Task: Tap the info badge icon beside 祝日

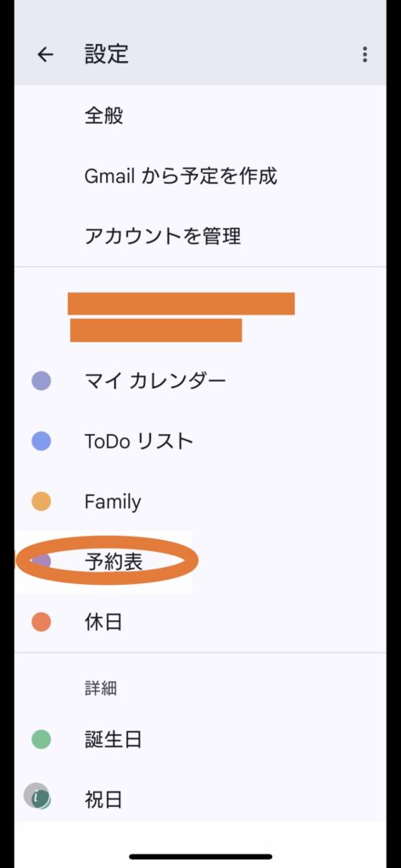Action: [36, 796]
